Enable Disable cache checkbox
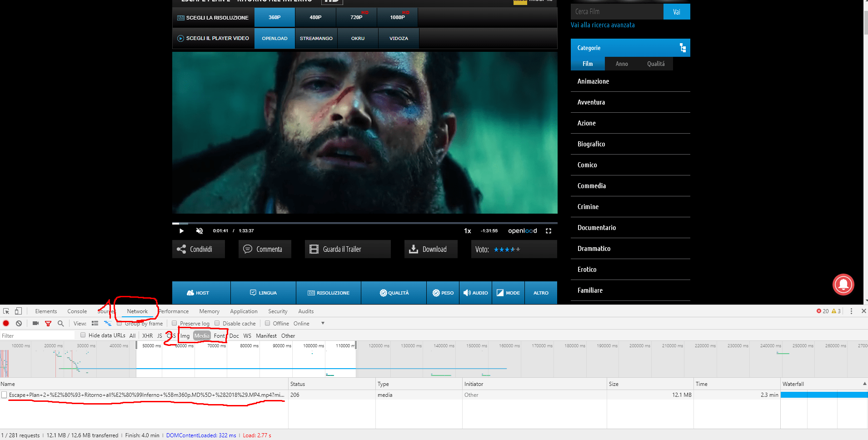This screenshot has width=868, height=440. click(217, 323)
